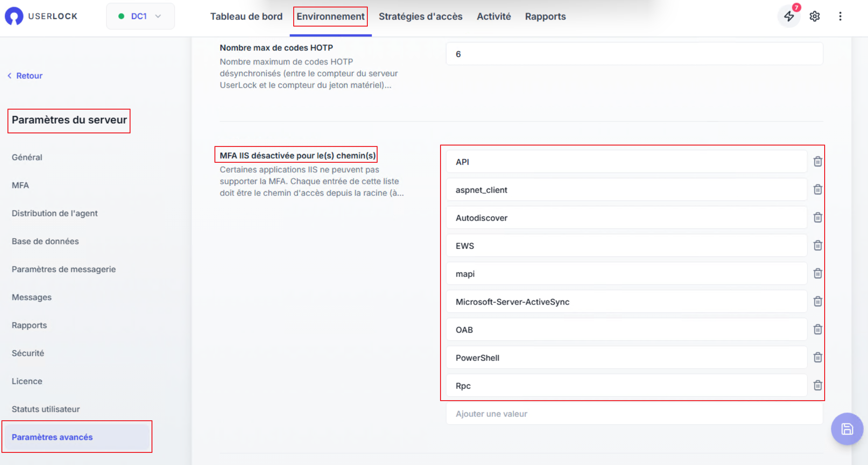868x465 pixels.
Task: Click the floating save button
Action: tap(847, 429)
